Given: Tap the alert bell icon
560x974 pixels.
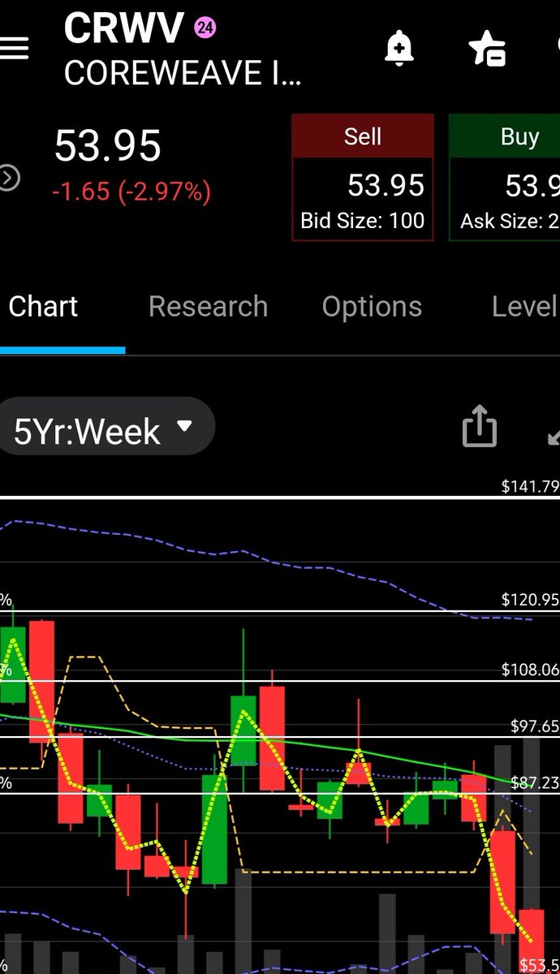Looking at the screenshot, I should 398,50.
